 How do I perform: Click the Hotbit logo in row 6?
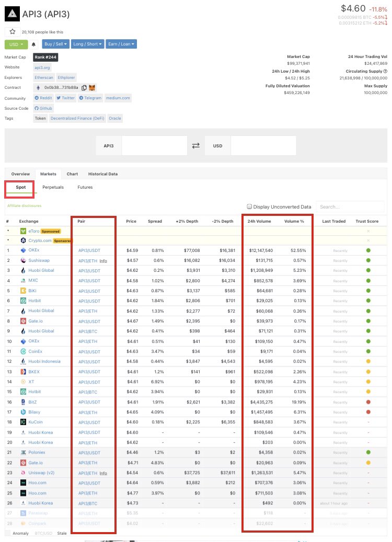[x=23, y=301]
